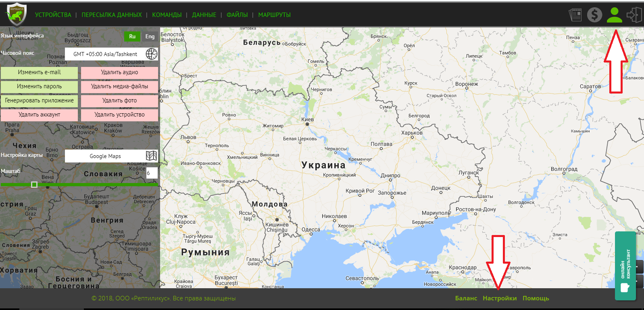Click the Удалить медиа-файлы button
The height and width of the screenshot is (310, 644).
point(119,87)
